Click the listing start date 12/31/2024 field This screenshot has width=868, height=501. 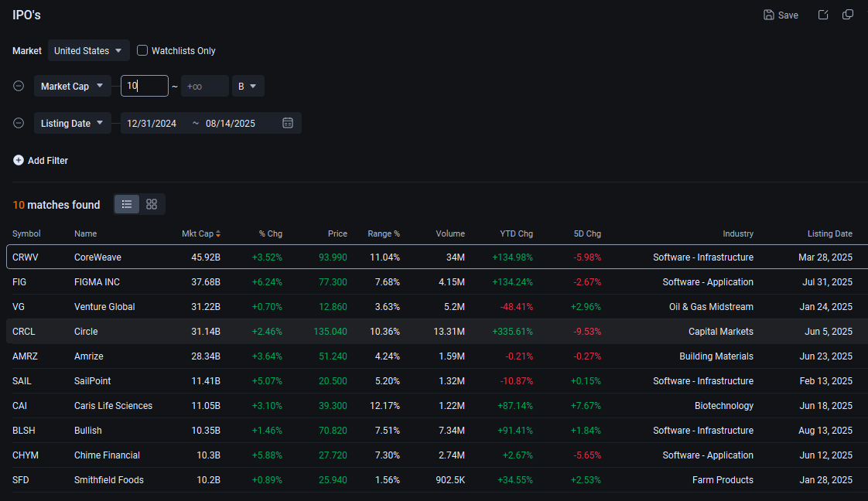(152, 123)
